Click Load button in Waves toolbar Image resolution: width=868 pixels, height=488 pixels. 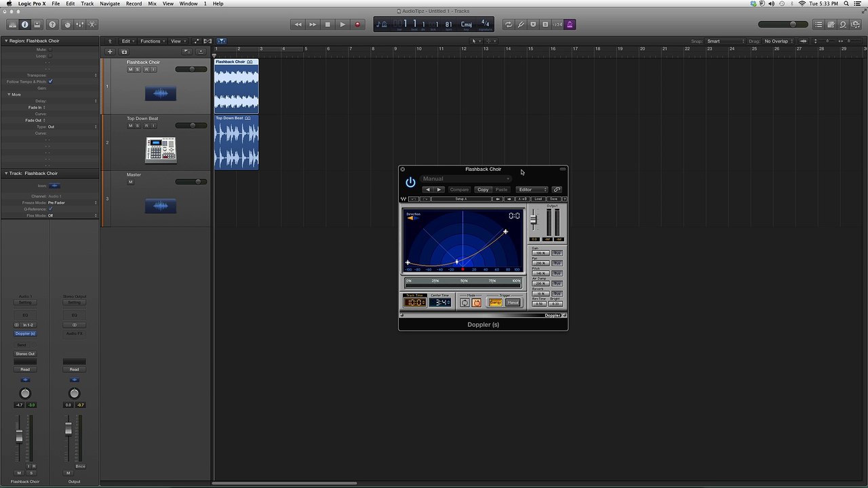click(x=538, y=199)
